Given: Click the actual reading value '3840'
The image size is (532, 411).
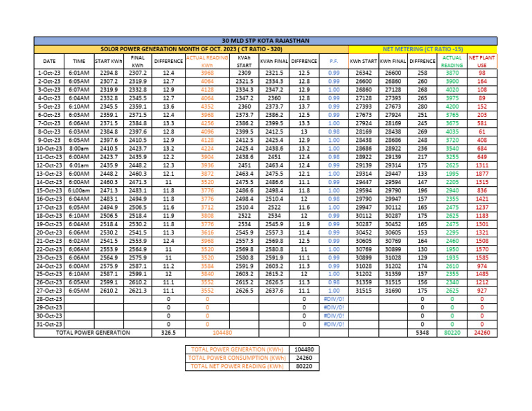Looking at the screenshot, I should pyautogui.click(x=207, y=274).
